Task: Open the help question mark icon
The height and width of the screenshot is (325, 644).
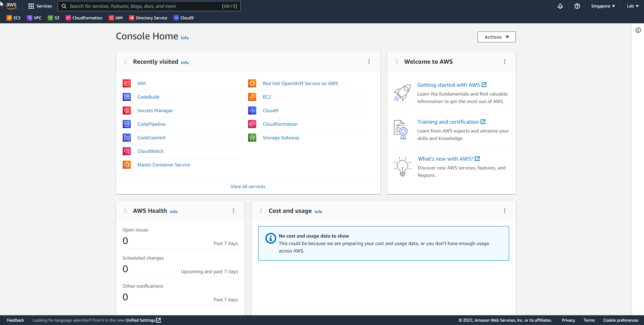Action: coord(577,6)
